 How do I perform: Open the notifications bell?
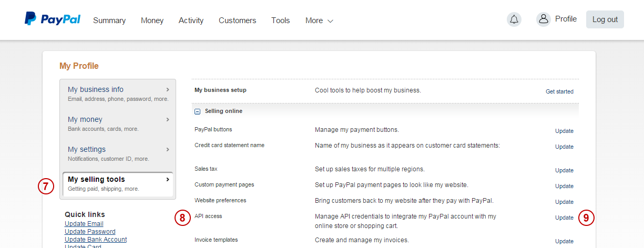514,19
